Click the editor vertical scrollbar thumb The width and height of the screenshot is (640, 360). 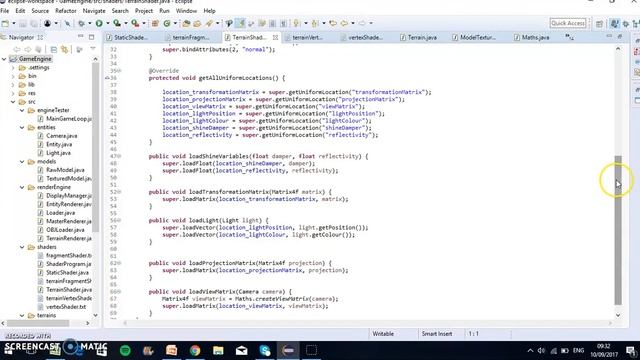click(x=618, y=230)
